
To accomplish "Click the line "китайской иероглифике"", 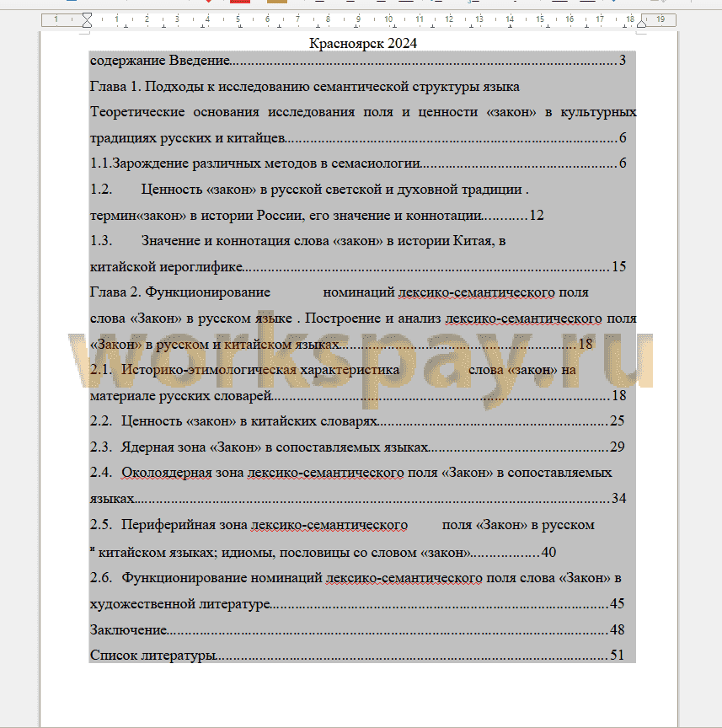I will pyautogui.click(x=358, y=266).
